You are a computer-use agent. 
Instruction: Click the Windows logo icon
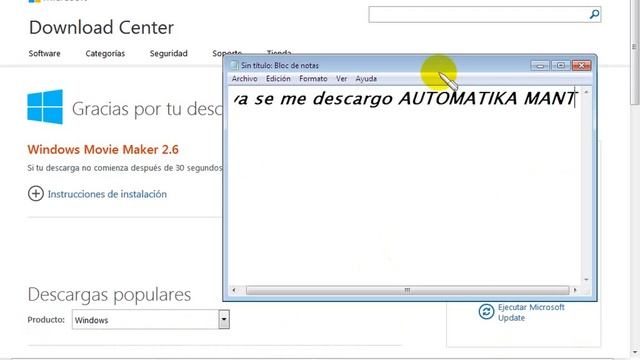[x=45, y=107]
